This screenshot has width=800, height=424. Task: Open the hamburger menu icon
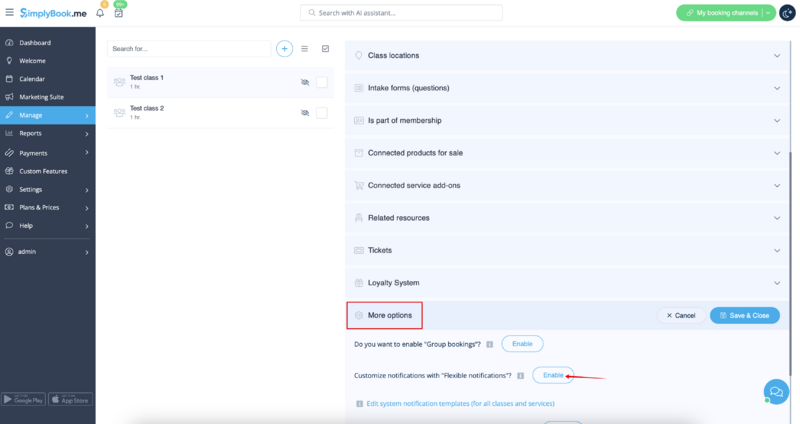(x=9, y=12)
